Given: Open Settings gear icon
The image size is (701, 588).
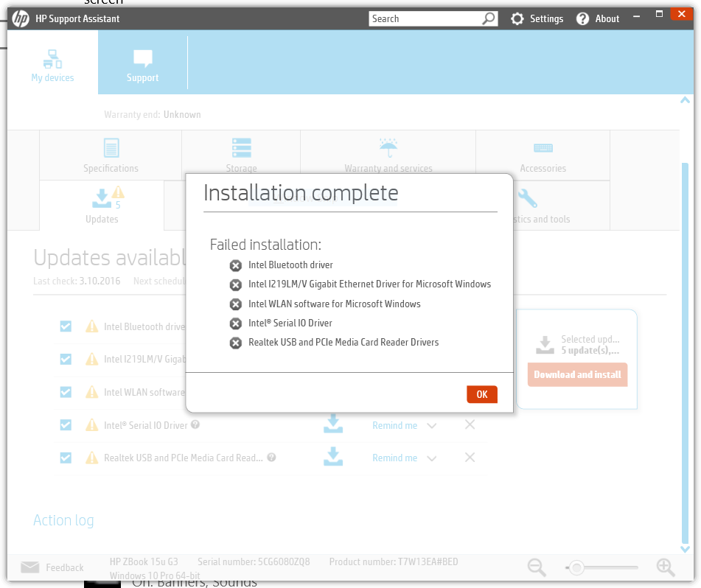Looking at the screenshot, I should (517, 18).
